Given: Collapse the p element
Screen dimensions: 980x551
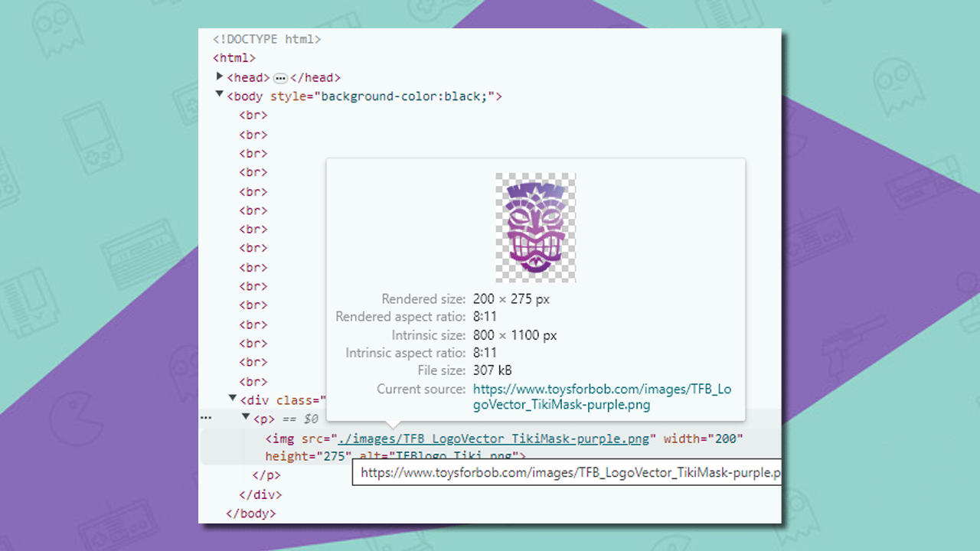Looking at the screenshot, I should (x=246, y=417).
